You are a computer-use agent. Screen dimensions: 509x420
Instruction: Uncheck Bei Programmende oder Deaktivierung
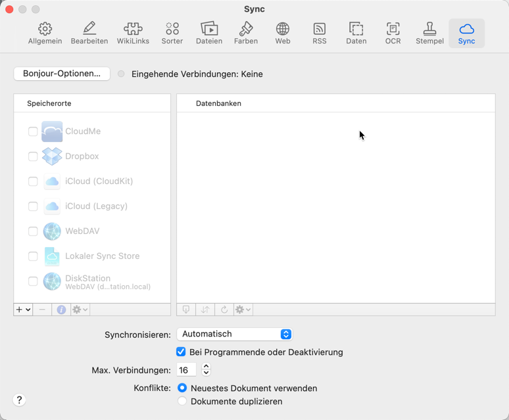tap(181, 352)
